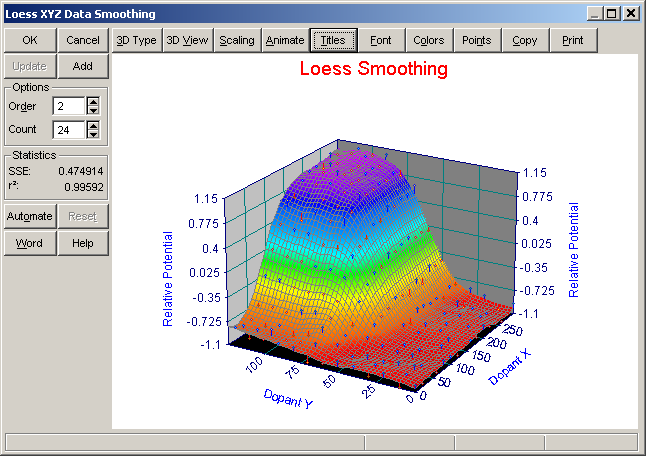
Task: Minimize the Loess XYZ Data Smoothing window
Action: (594, 14)
